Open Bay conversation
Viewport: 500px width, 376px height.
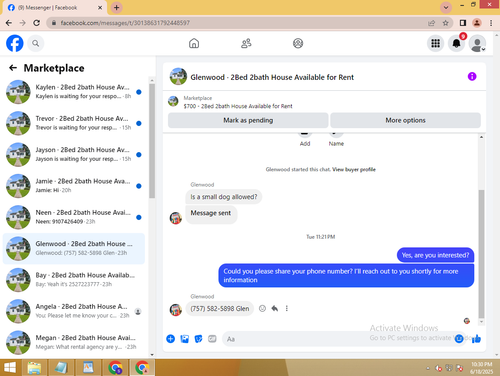click(x=74, y=280)
